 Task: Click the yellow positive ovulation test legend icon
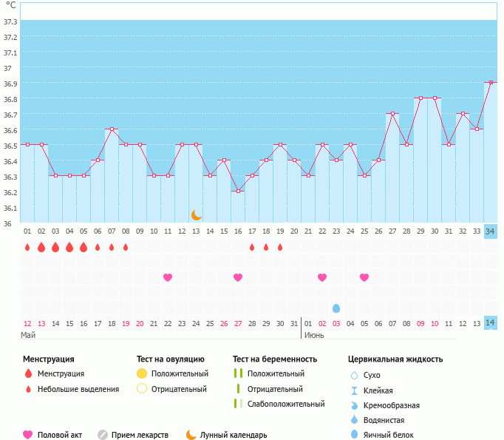click(142, 373)
